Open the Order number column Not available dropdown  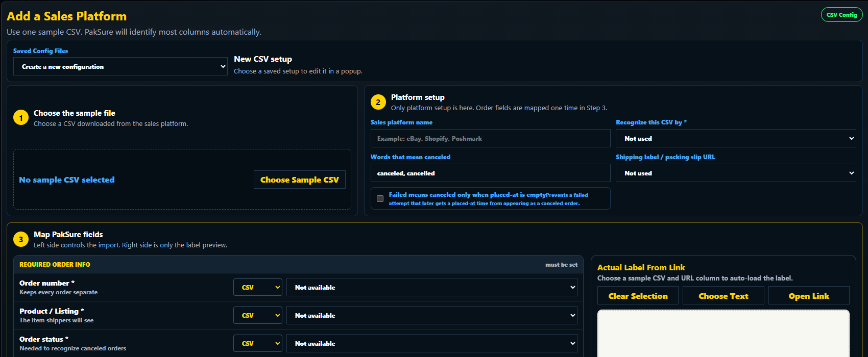[x=432, y=287]
